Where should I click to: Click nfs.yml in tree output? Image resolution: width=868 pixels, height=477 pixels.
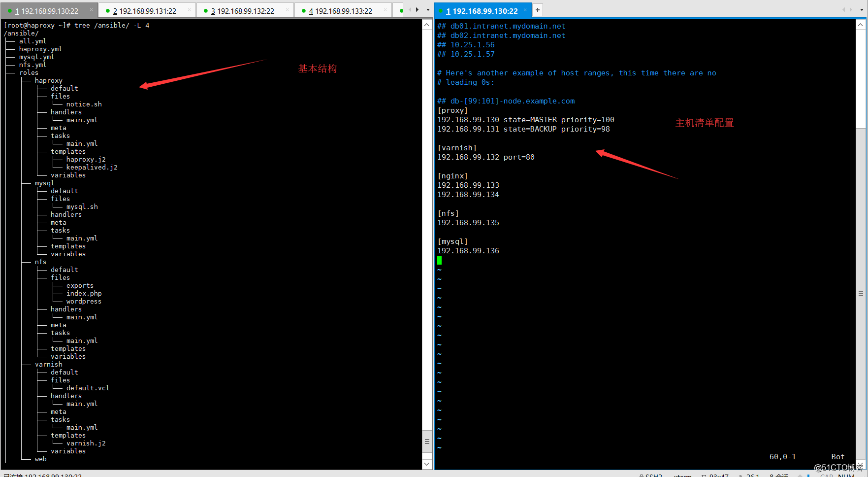point(32,65)
